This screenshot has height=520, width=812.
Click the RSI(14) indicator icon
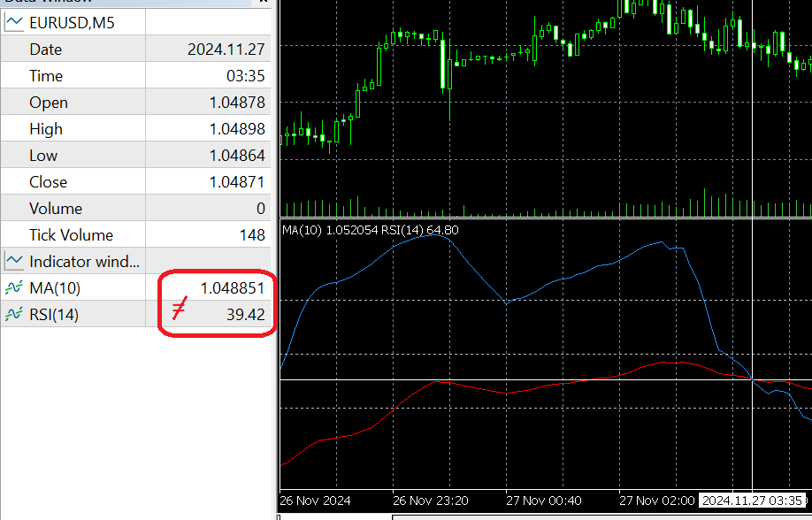pos(14,314)
